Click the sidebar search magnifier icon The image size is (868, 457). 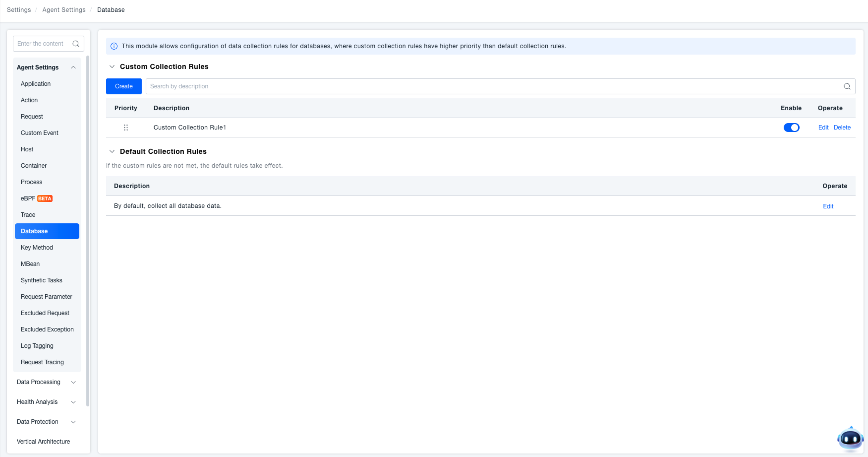(x=76, y=44)
